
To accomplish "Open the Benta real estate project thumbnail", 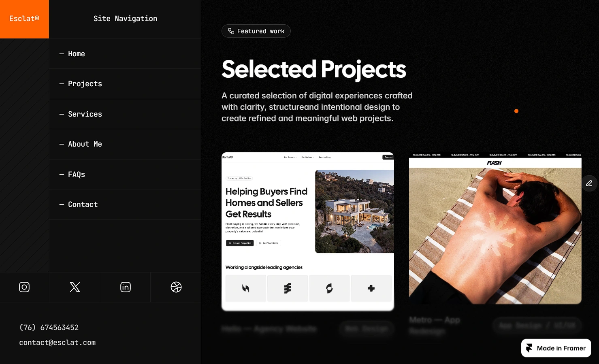I will coord(308,232).
